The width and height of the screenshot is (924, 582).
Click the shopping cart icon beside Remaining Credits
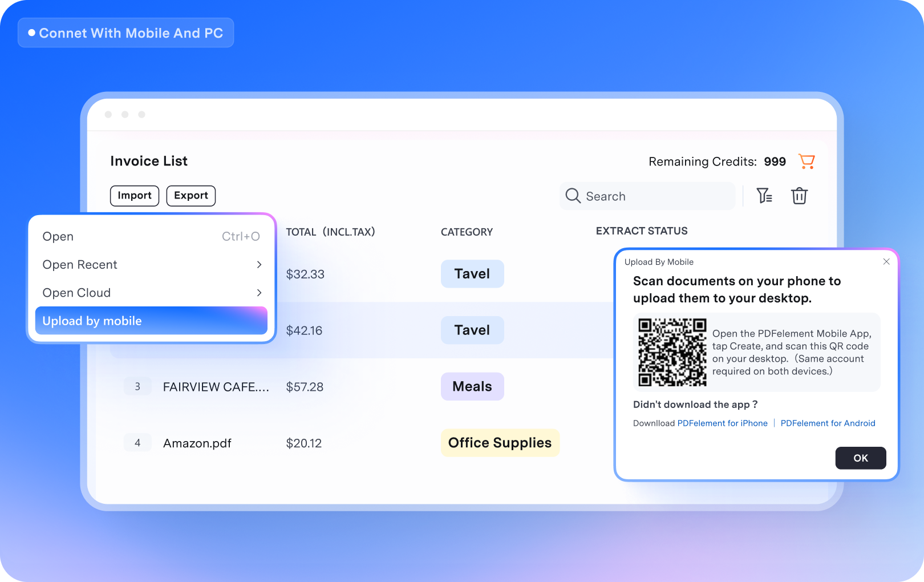tap(806, 161)
